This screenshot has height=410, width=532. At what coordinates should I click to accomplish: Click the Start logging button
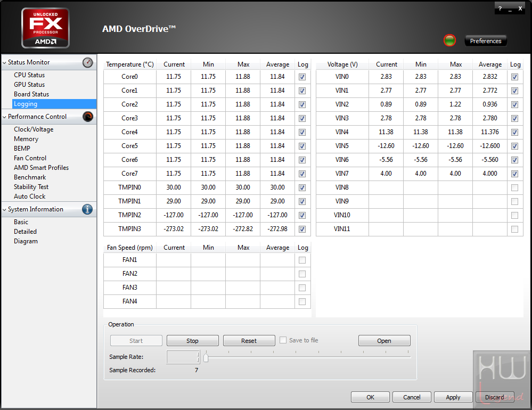136,340
